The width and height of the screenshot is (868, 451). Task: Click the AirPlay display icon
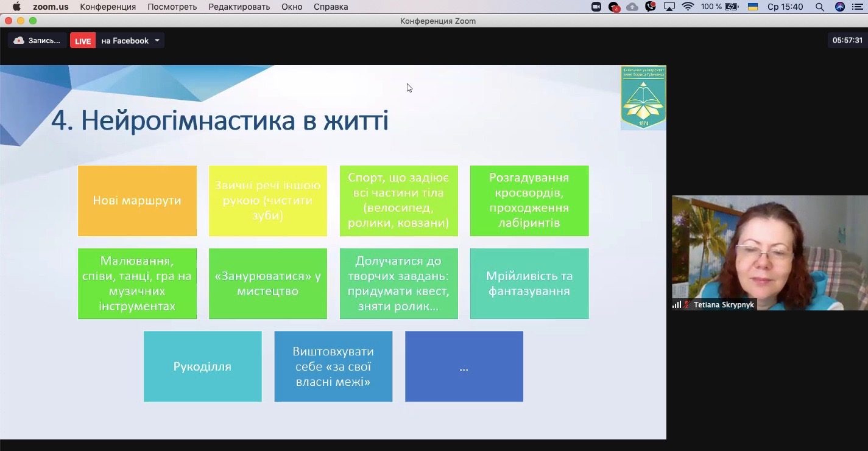pyautogui.click(x=669, y=7)
